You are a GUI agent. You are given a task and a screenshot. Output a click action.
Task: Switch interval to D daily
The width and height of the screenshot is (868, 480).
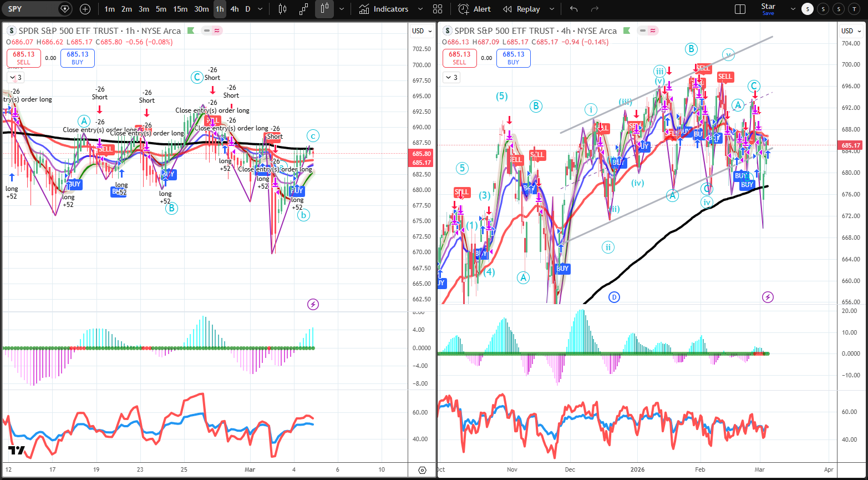tap(248, 9)
